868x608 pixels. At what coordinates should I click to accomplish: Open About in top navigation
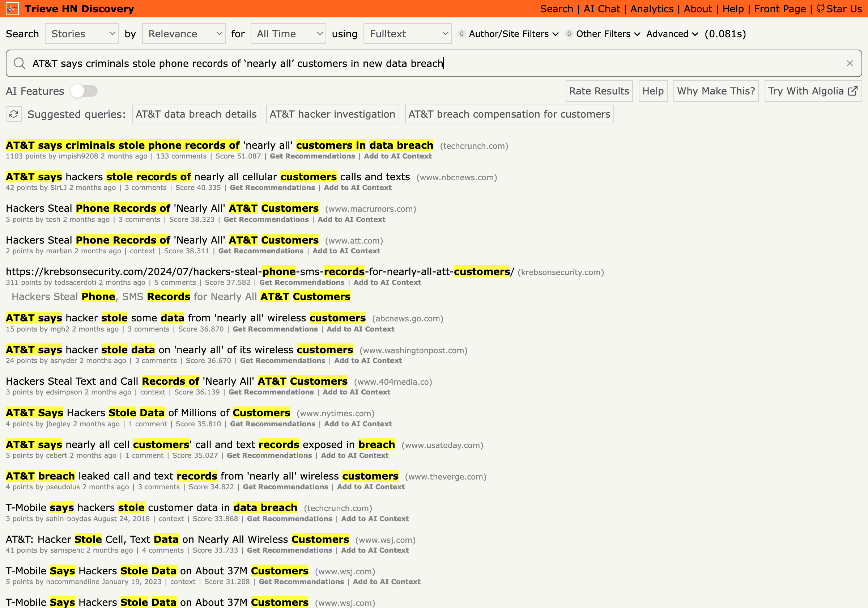(x=698, y=9)
